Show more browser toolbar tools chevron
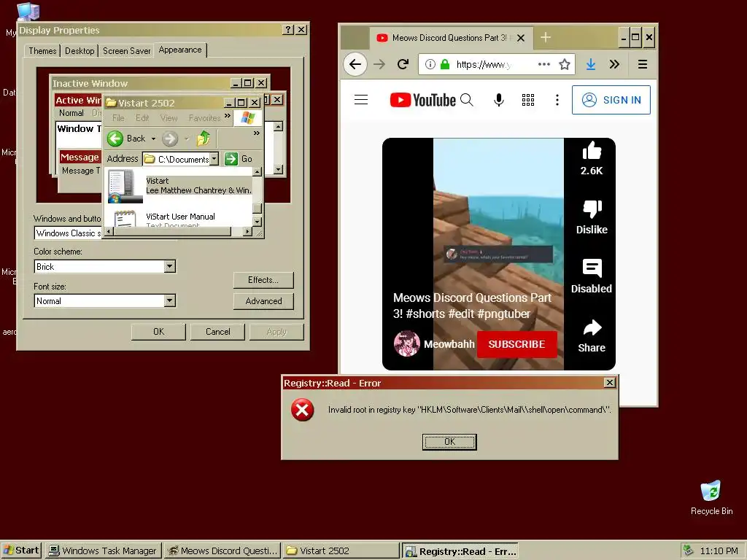The image size is (747, 560). pos(614,64)
